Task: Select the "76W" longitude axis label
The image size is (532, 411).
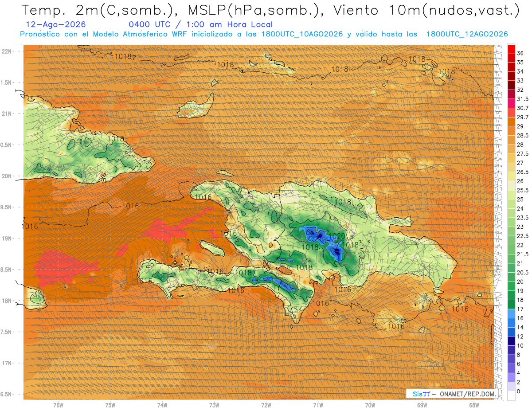Action: [x=58, y=405]
